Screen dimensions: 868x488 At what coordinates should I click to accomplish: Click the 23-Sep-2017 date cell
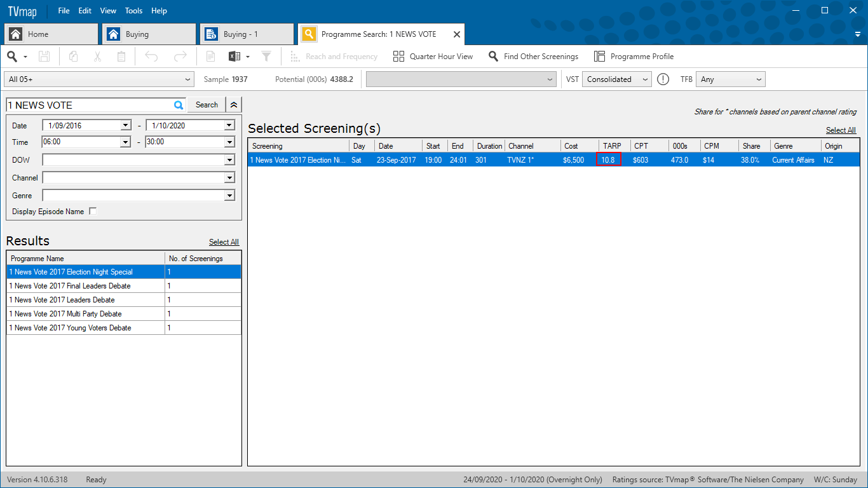point(397,160)
